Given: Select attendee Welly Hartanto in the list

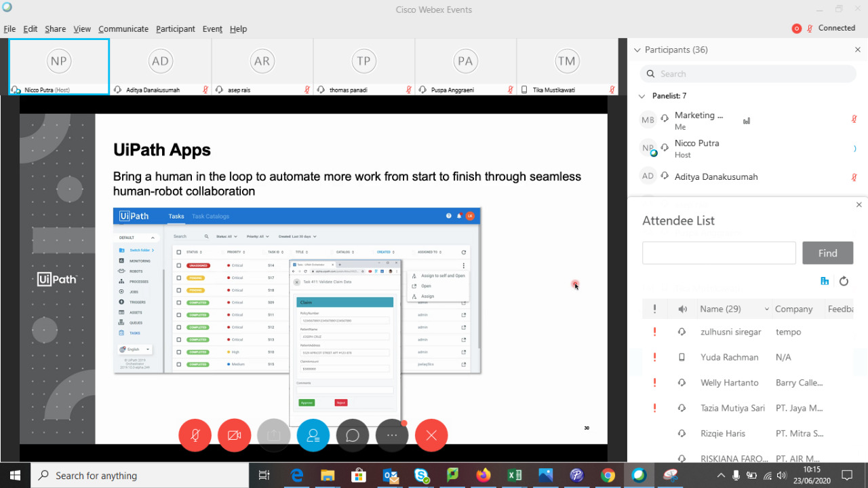Looking at the screenshot, I should (x=729, y=383).
